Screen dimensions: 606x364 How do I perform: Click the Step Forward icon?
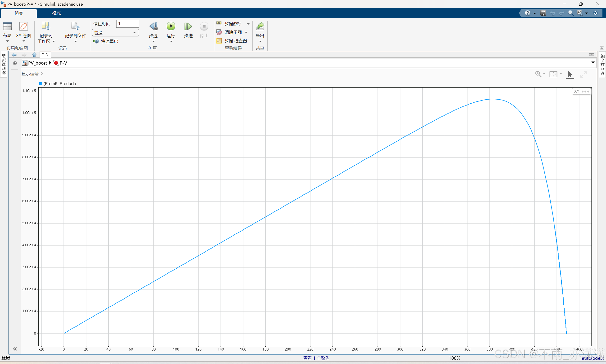[188, 26]
